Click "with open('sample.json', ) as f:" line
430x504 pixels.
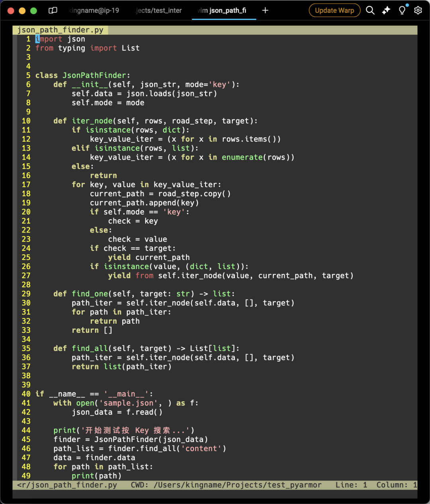[126, 403]
